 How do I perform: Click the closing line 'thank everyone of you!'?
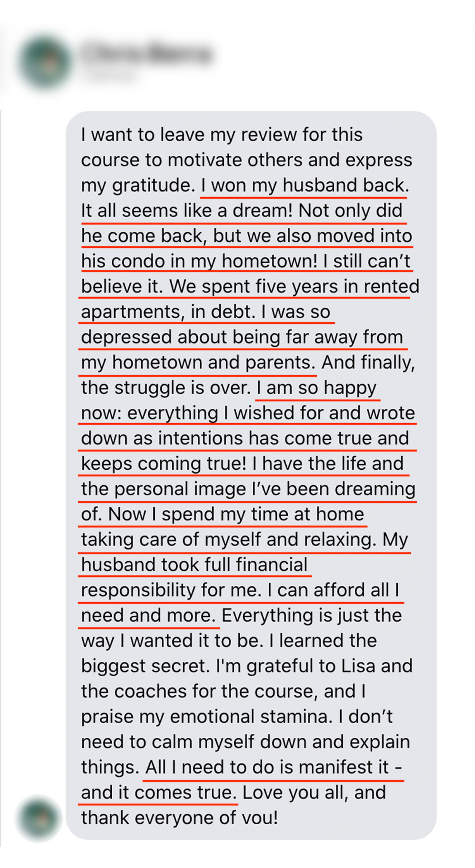click(x=179, y=818)
